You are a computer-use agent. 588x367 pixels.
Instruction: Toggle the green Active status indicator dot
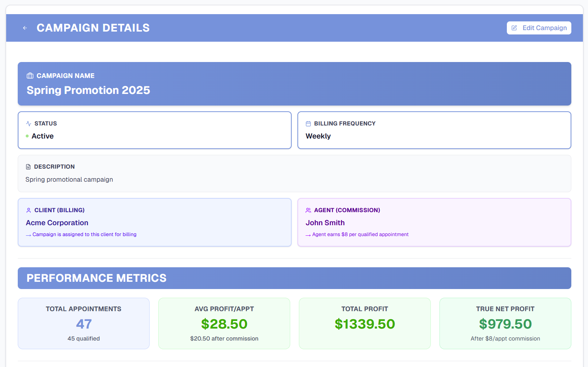(x=26, y=136)
